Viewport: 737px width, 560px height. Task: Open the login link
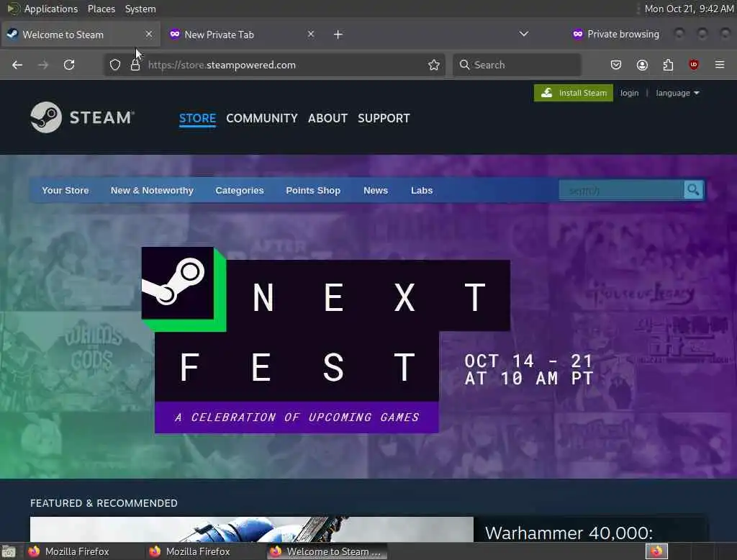(629, 93)
